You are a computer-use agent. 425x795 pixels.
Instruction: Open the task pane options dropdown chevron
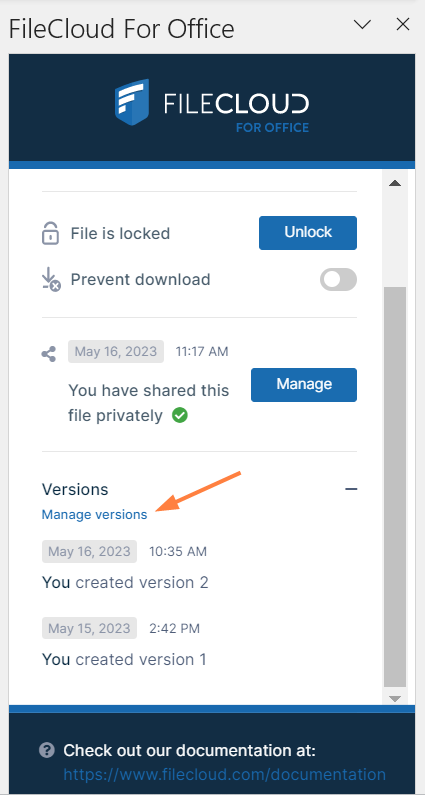(x=362, y=24)
